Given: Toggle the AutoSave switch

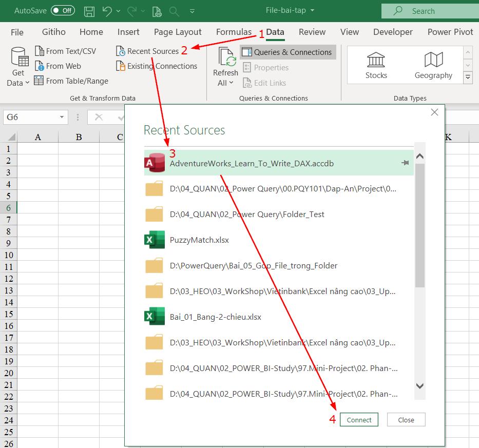Looking at the screenshot, I should point(63,11).
